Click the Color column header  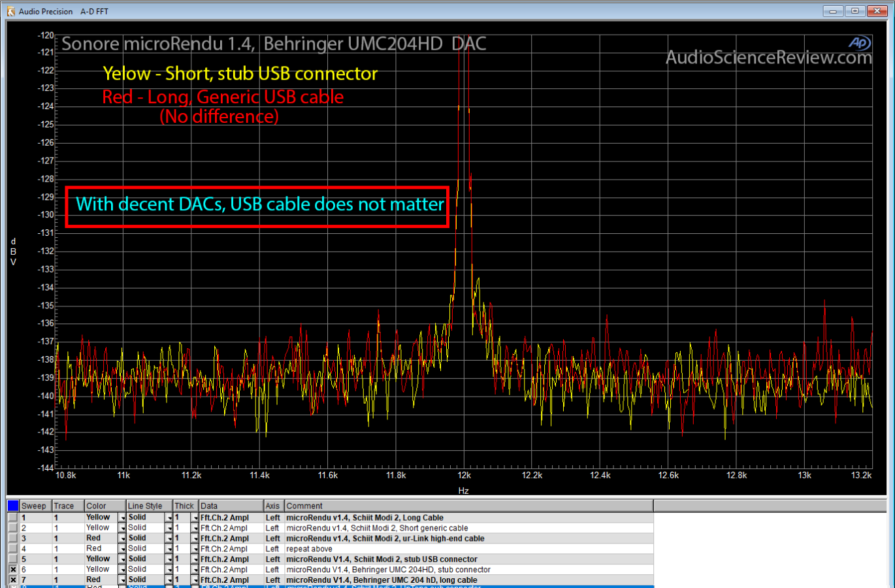[x=105, y=506]
